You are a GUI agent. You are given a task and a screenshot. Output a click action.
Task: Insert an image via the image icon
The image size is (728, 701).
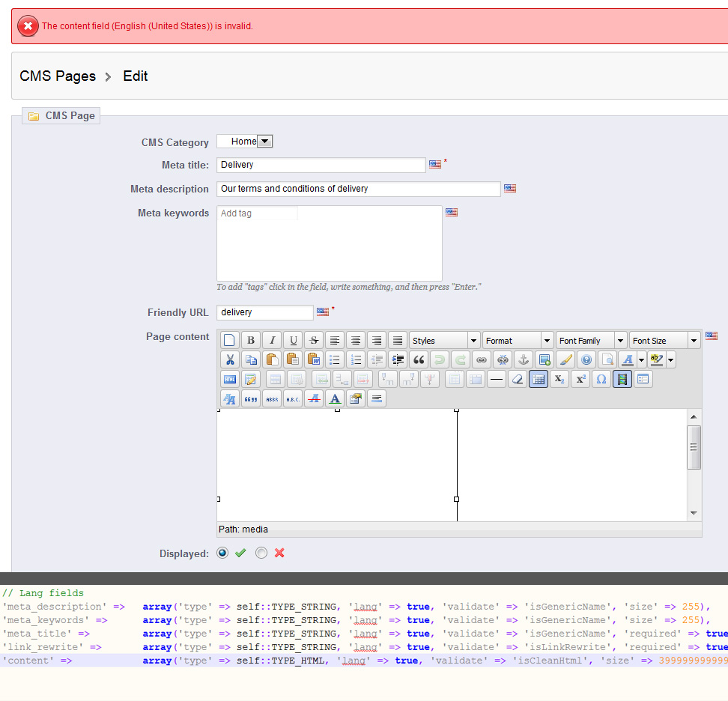(545, 359)
